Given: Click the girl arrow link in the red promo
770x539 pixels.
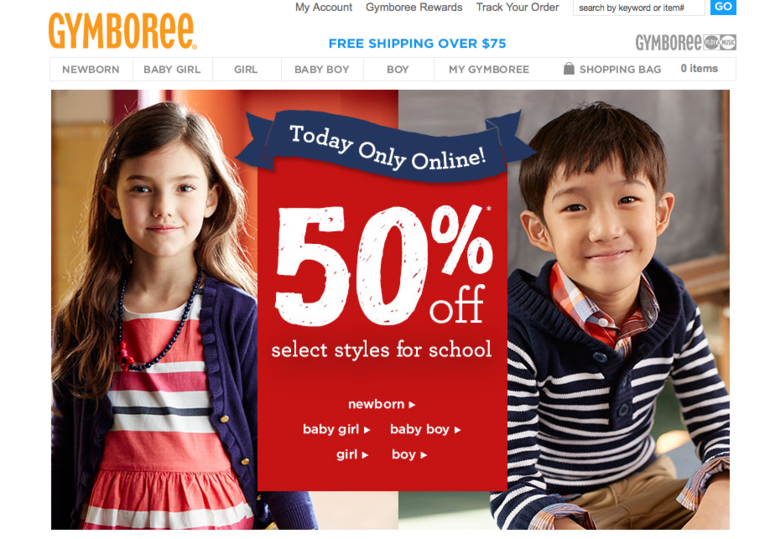Looking at the screenshot, I should coord(352,455).
